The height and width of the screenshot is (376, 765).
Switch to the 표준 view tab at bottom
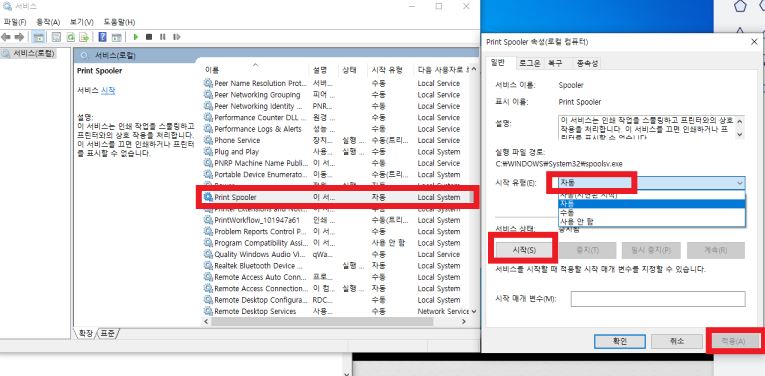coord(107,334)
